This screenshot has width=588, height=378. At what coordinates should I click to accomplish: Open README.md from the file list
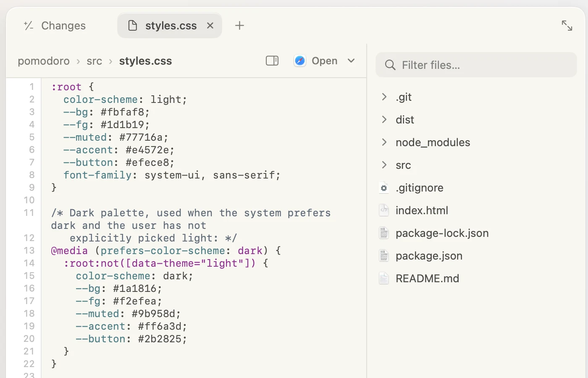(476, 278)
